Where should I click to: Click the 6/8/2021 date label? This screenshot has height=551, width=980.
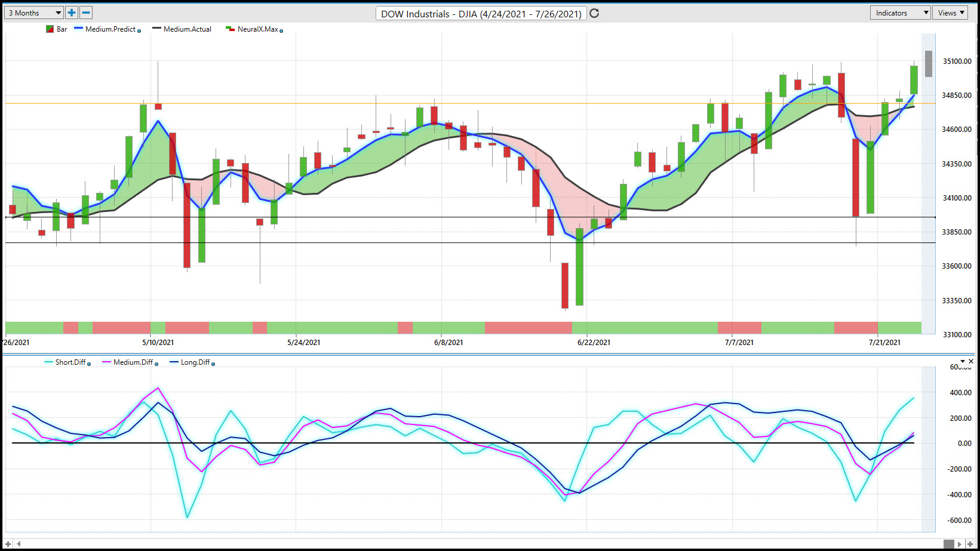coord(448,343)
